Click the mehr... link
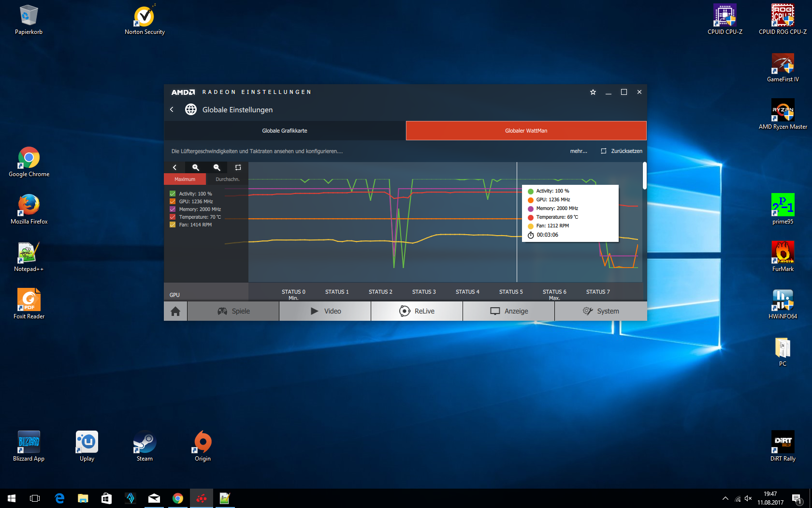Screen dimensions: 812x508 (x=579, y=151)
